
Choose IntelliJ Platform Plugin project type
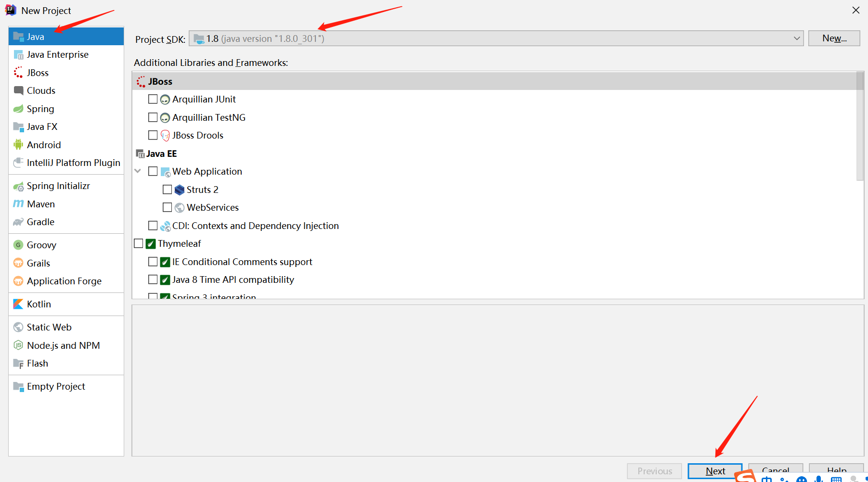(x=66, y=163)
